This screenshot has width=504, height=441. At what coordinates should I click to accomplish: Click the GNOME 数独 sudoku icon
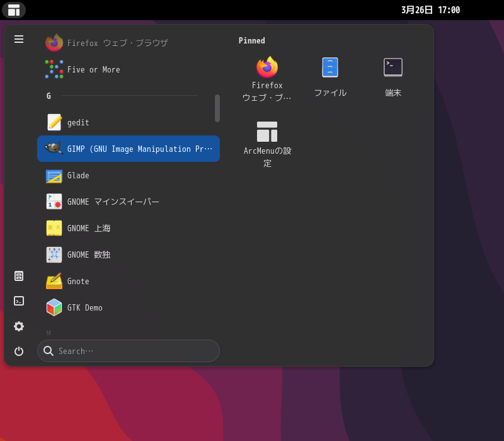[x=54, y=255]
